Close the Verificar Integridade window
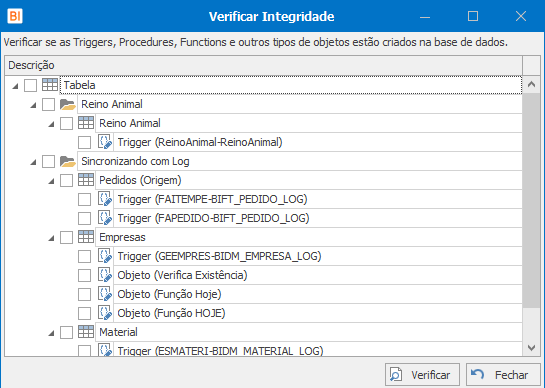 521,16
